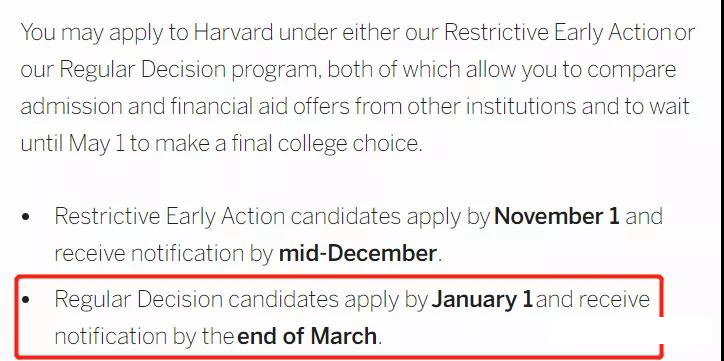
Task: Click "May 1" in the paragraph
Action: pos(97,144)
